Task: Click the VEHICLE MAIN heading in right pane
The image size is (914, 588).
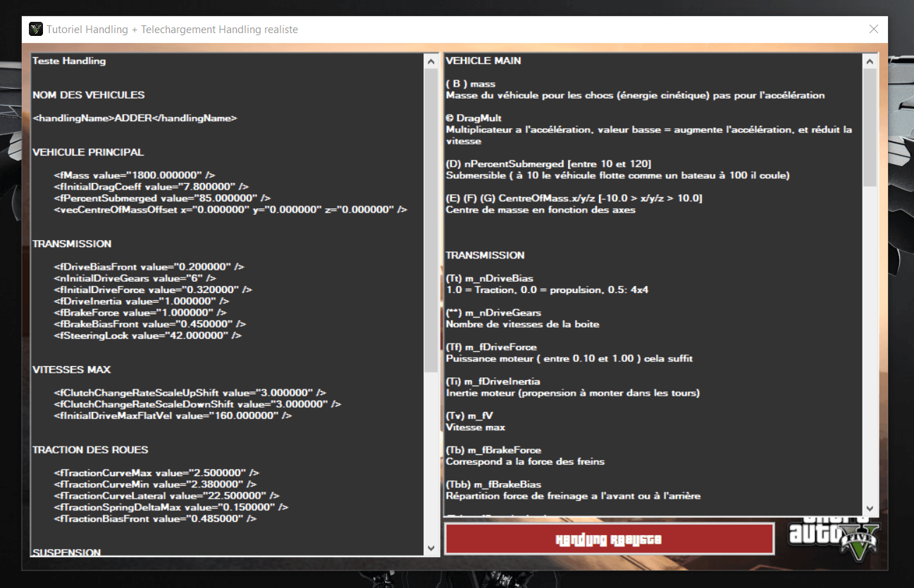Action: coord(483,61)
